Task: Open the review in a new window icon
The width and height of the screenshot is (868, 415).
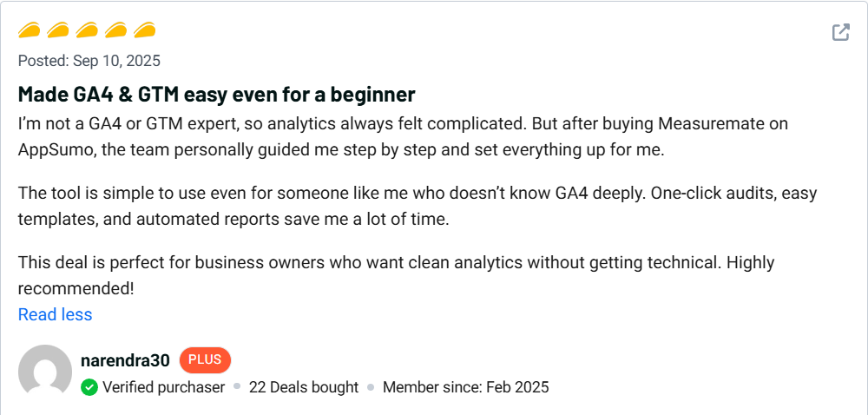Action: tap(840, 33)
